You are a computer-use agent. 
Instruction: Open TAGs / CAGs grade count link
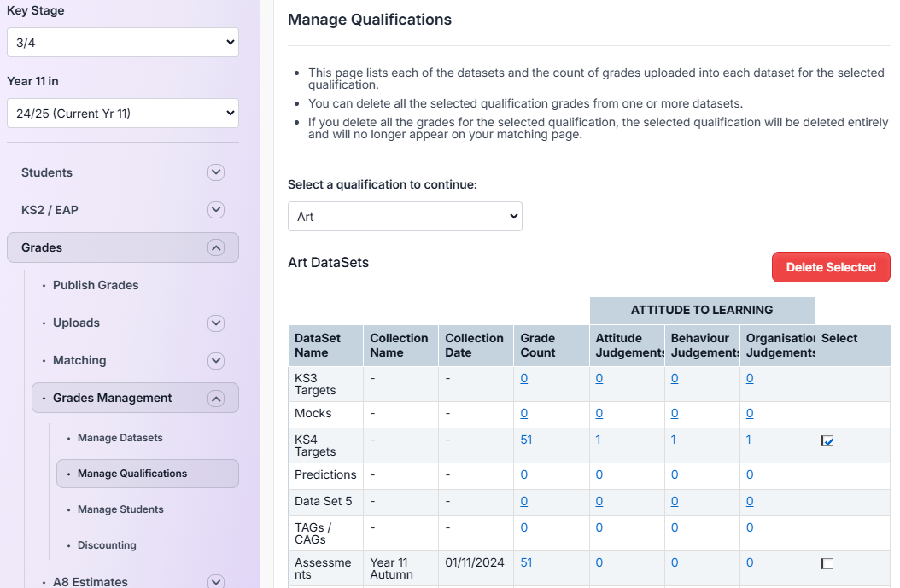(524, 527)
